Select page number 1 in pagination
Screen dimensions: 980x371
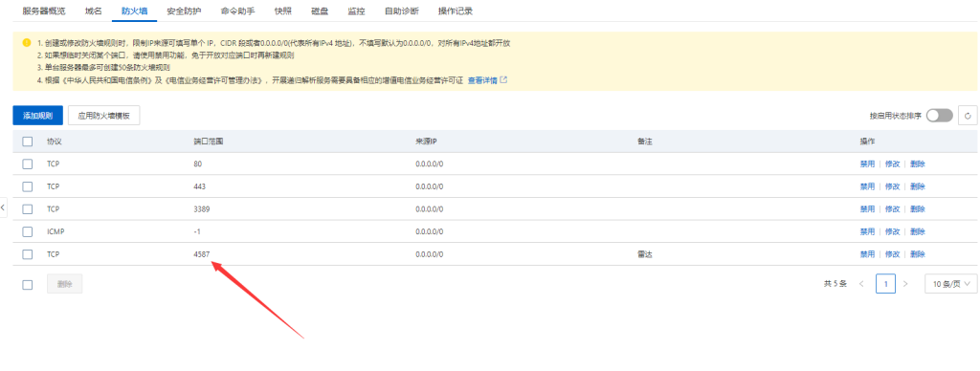tap(885, 284)
